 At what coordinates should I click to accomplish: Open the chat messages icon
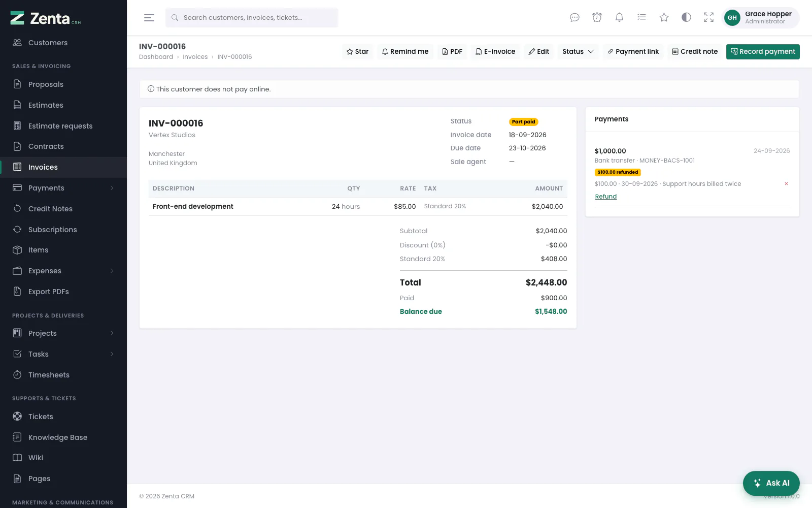click(x=574, y=18)
